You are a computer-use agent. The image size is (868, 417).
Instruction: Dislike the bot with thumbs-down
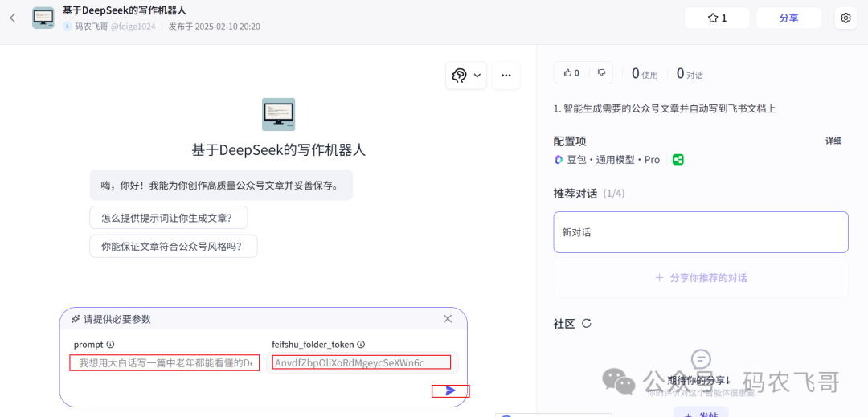[x=602, y=72]
